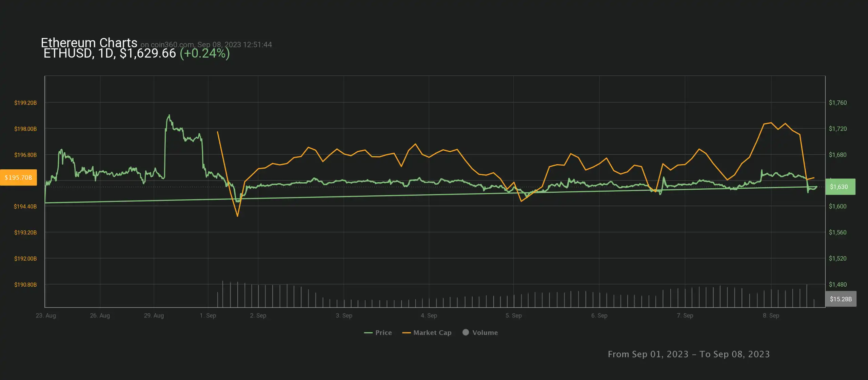
Task: Click the 5. Sep date axis label
Action: 513,316
